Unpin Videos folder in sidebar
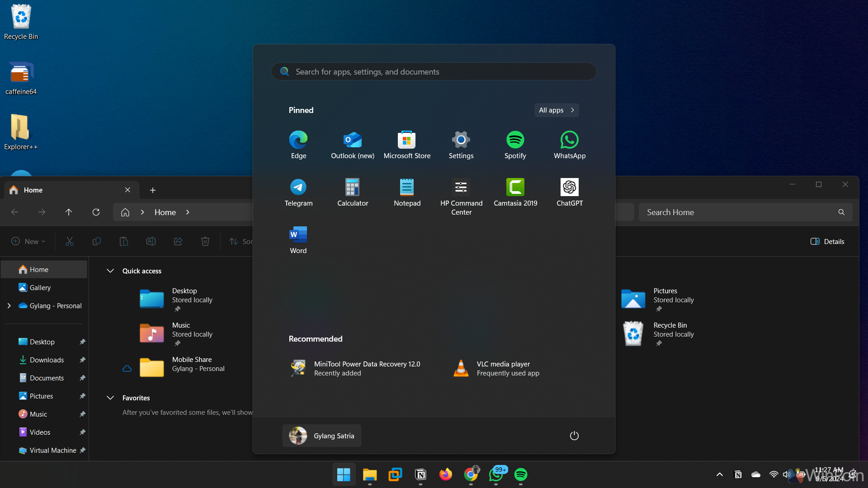868x488 pixels. (x=82, y=432)
